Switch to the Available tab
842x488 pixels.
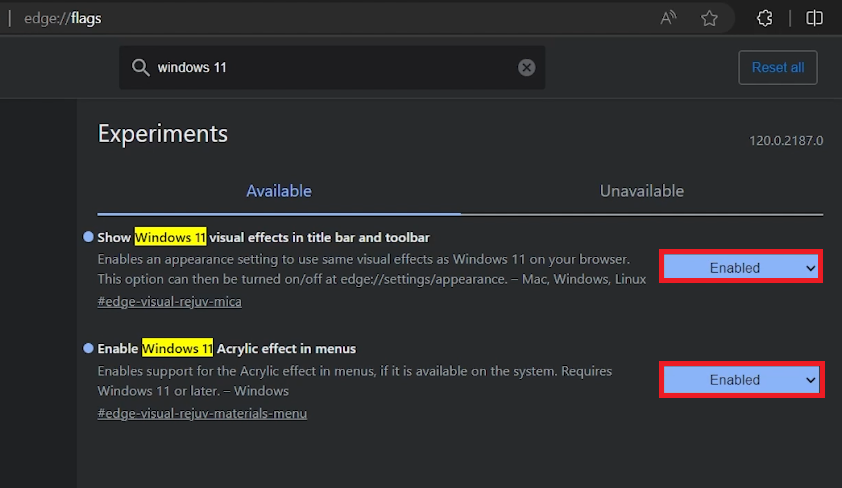click(279, 191)
